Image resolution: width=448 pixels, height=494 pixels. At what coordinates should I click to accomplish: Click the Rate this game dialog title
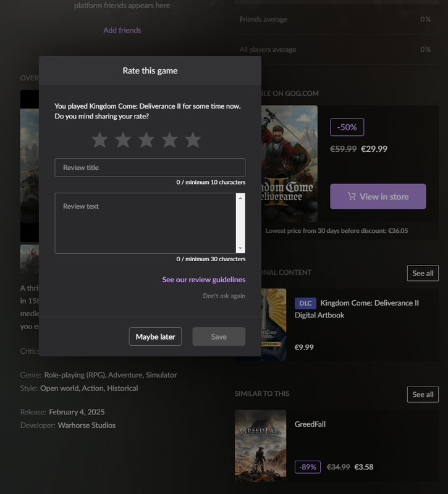tap(150, 71)
